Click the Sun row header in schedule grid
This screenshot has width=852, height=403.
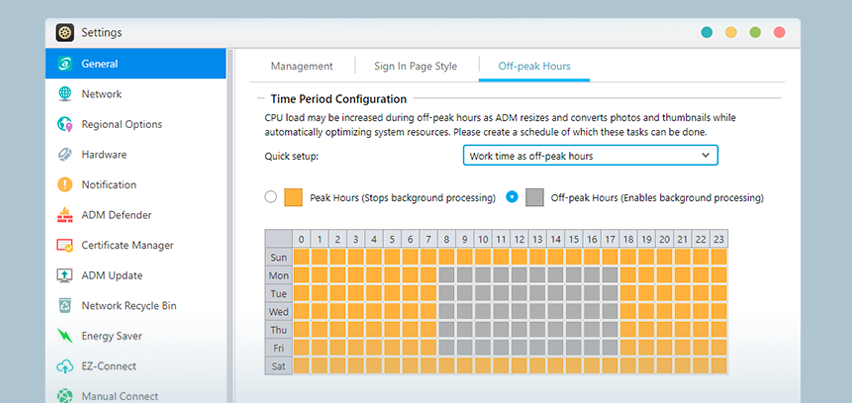(279, 257)
